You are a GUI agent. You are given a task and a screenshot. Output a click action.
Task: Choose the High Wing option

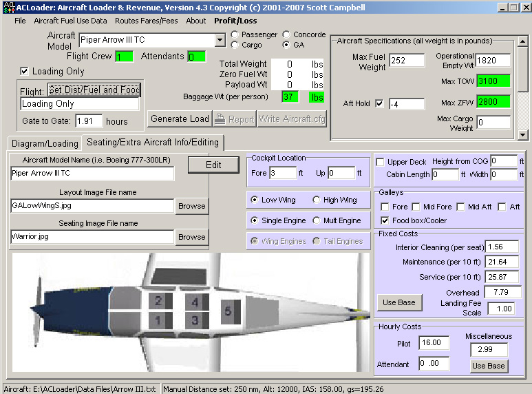pyautogui.click(x=317, y=200)
